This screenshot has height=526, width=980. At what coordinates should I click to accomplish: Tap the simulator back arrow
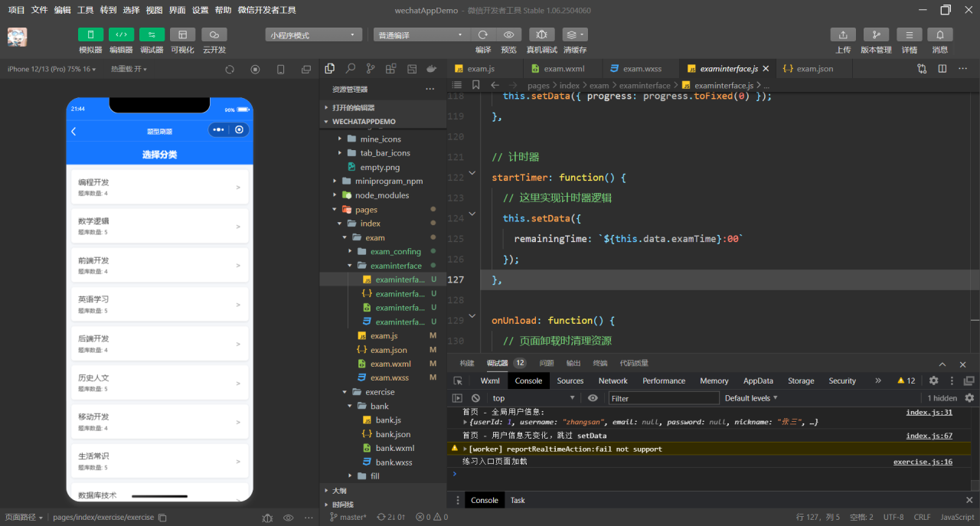pyautogui.click(x=74, y=131)
